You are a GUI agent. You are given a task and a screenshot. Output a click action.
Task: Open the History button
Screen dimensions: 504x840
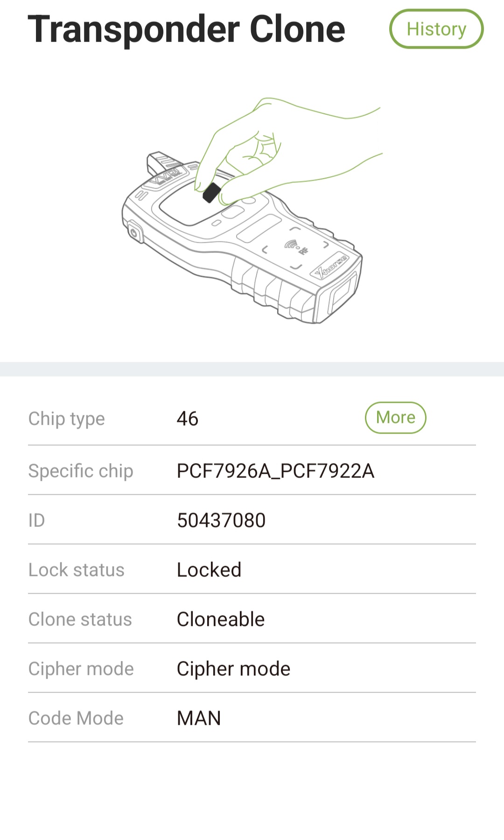[x=436, y=29]
